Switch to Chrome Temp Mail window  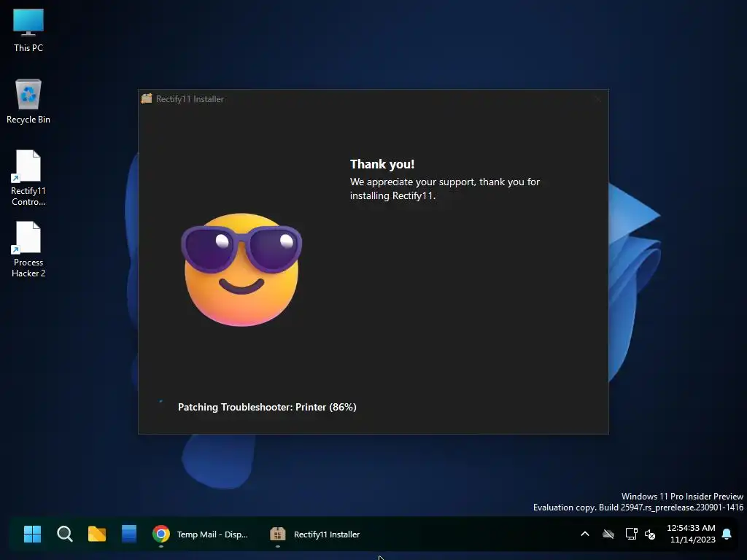201,534
